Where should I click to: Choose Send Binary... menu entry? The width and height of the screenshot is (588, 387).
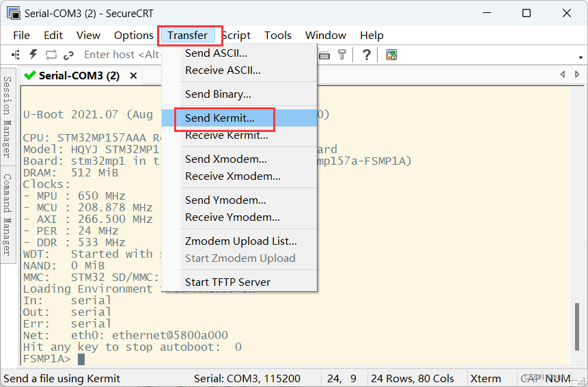[x=239, y=94]
